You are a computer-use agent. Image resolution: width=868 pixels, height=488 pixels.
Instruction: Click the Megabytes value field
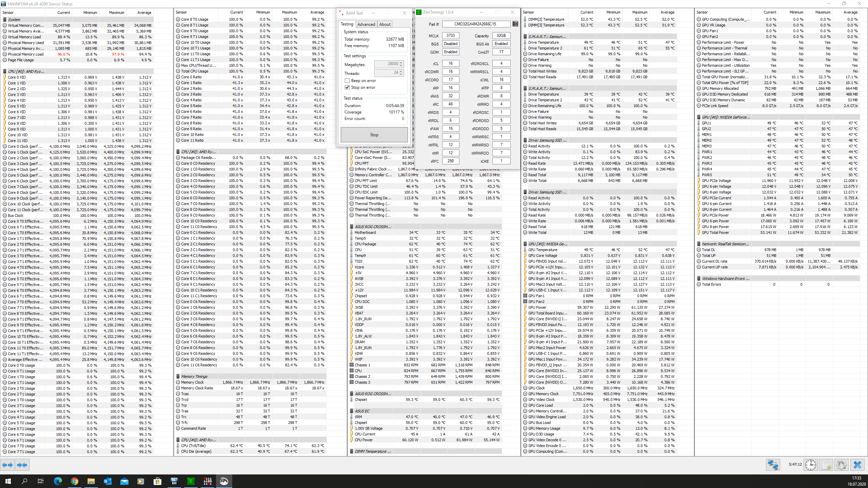point(387,64)
